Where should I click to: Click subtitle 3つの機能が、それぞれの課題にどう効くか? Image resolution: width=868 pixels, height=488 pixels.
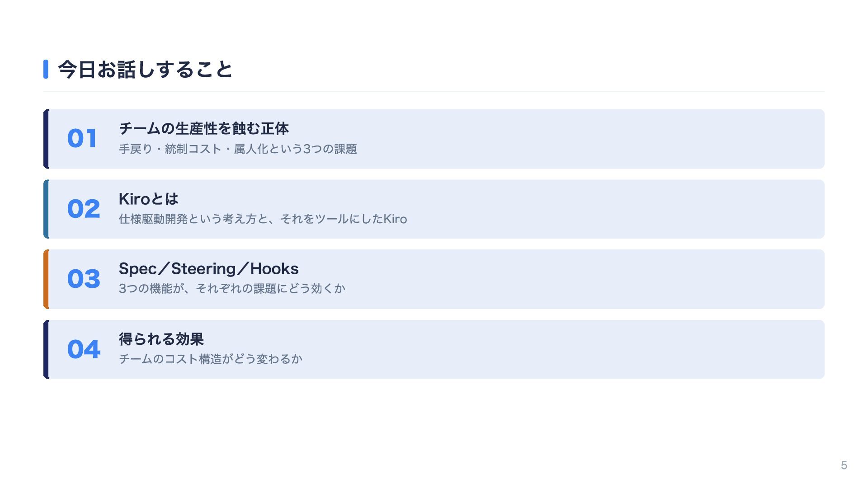[x=232, y=289]
